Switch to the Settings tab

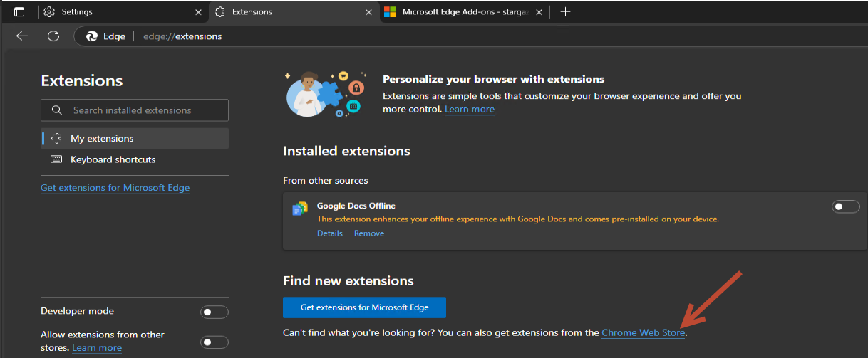click(x=123, y=12)
